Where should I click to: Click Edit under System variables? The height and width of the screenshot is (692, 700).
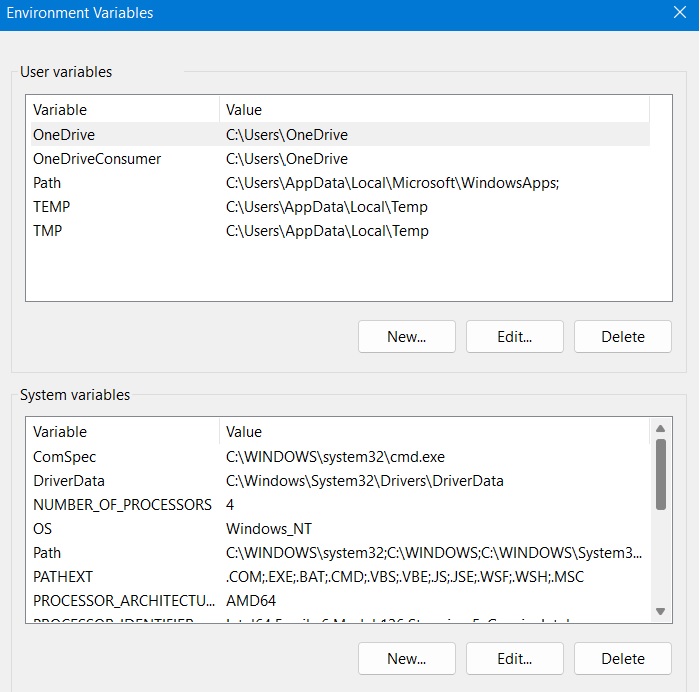point(514,659)
